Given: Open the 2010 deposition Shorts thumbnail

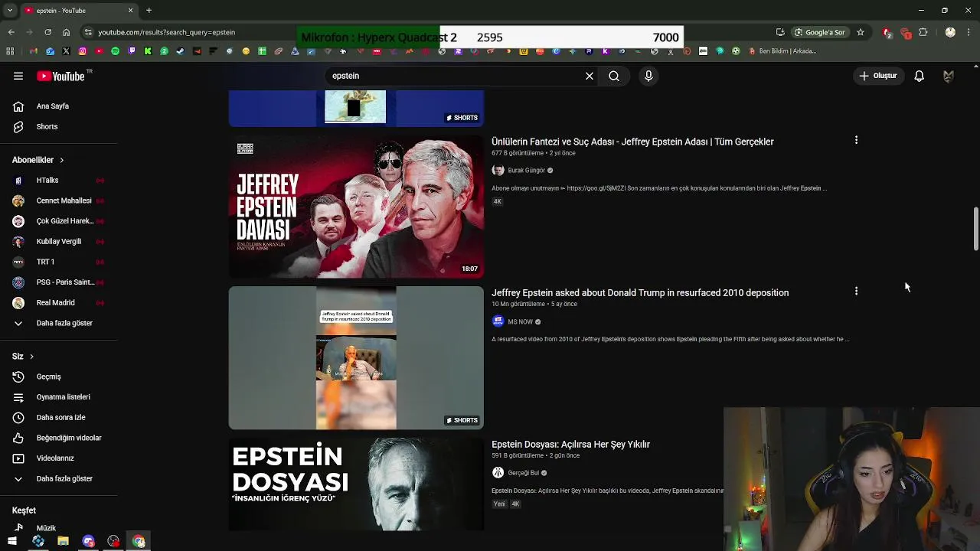Looking at the screenshot, I should [x=356, y=357].
